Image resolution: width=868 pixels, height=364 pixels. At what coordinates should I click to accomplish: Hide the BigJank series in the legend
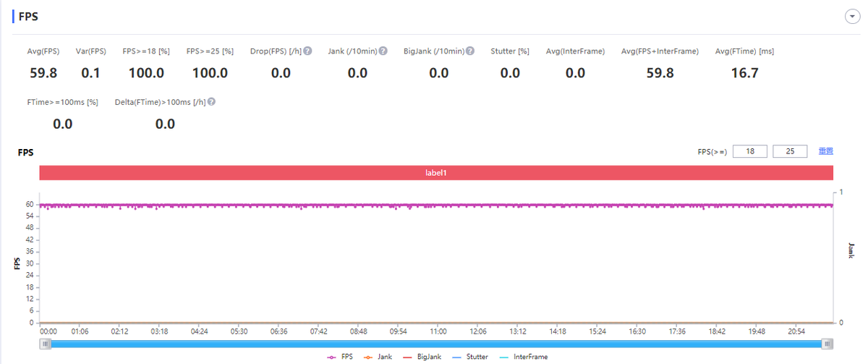point(425,357)
